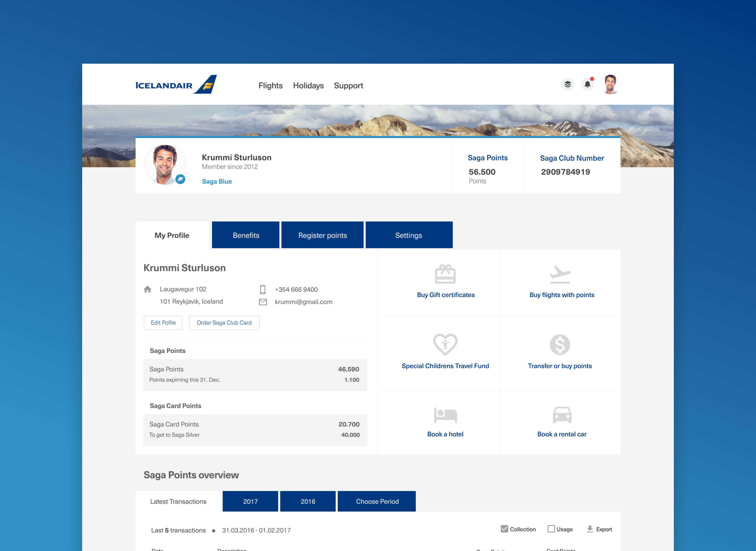The image size is (756, 551).
Task: Click the large profile photo of Krummi
Action: click(165, 165)
